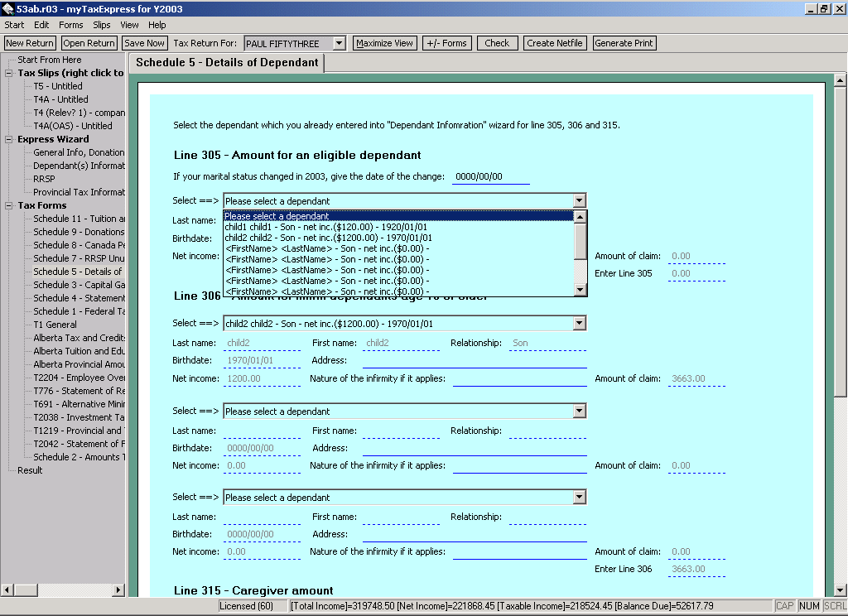848x616 pixels.
Task: Click the Maximize View button
Action: (384, 43)
